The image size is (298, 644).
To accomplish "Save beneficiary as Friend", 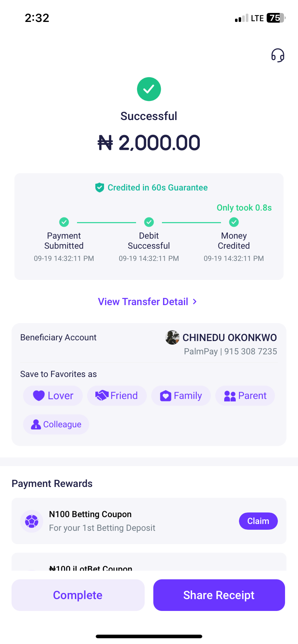I will click(x=117, y=396).
